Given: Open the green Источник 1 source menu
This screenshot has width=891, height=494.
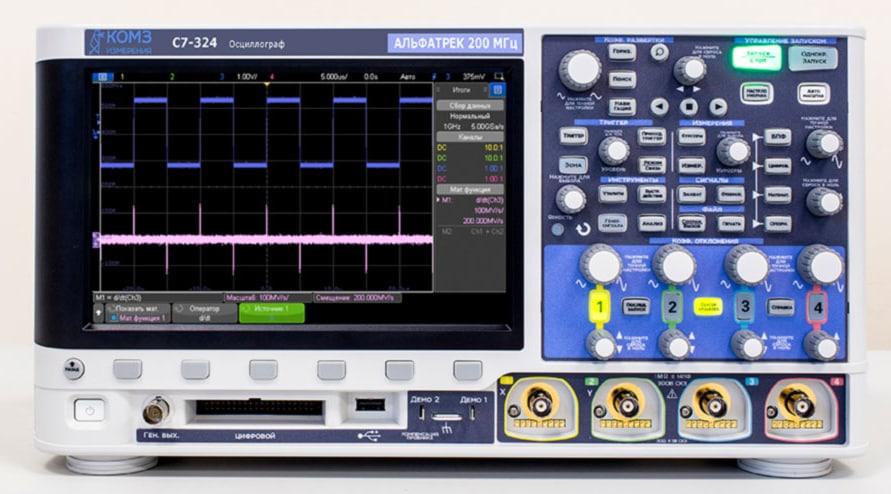Looking at the screenshot, I should 272,313.
